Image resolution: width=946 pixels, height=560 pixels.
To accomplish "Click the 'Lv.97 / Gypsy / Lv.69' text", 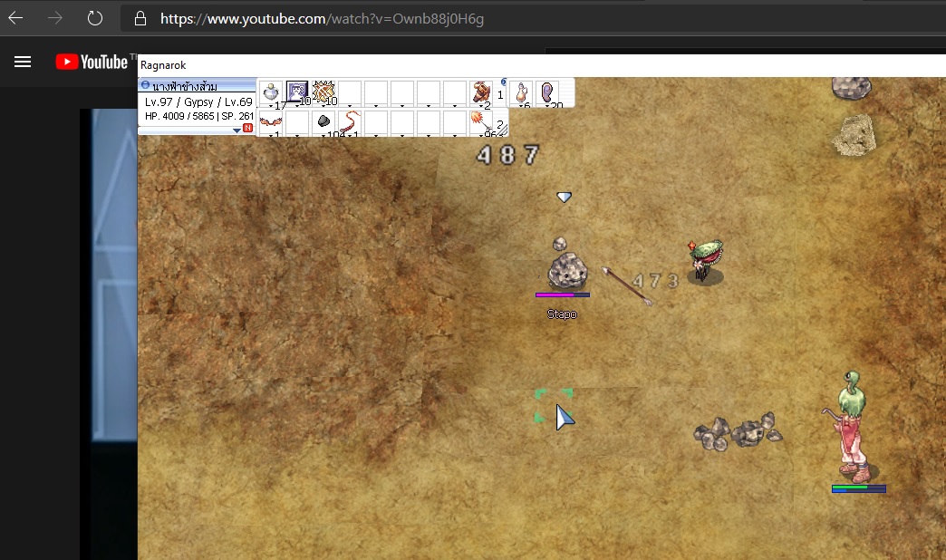I will click(x=198, y=102).
